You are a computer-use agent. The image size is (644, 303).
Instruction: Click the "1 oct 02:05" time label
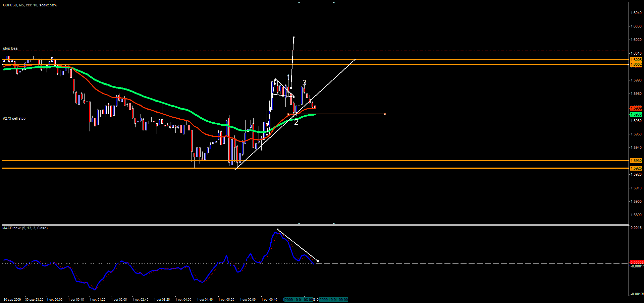(119, 300)
